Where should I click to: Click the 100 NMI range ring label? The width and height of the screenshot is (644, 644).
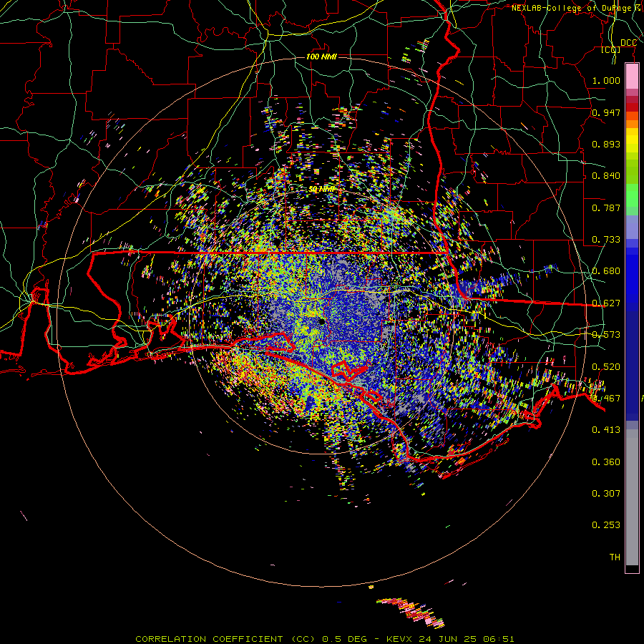321,57
